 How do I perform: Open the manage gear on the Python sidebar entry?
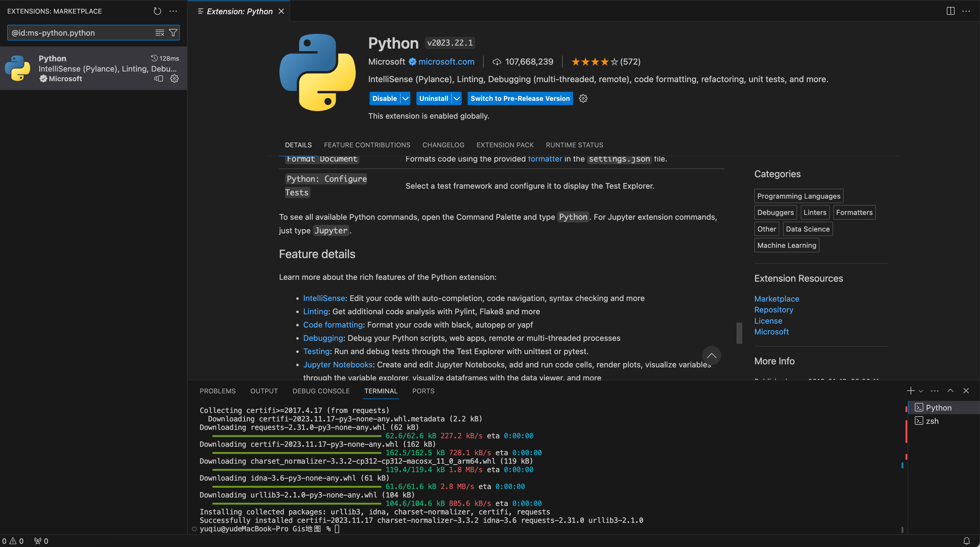(x=174, y=78)
